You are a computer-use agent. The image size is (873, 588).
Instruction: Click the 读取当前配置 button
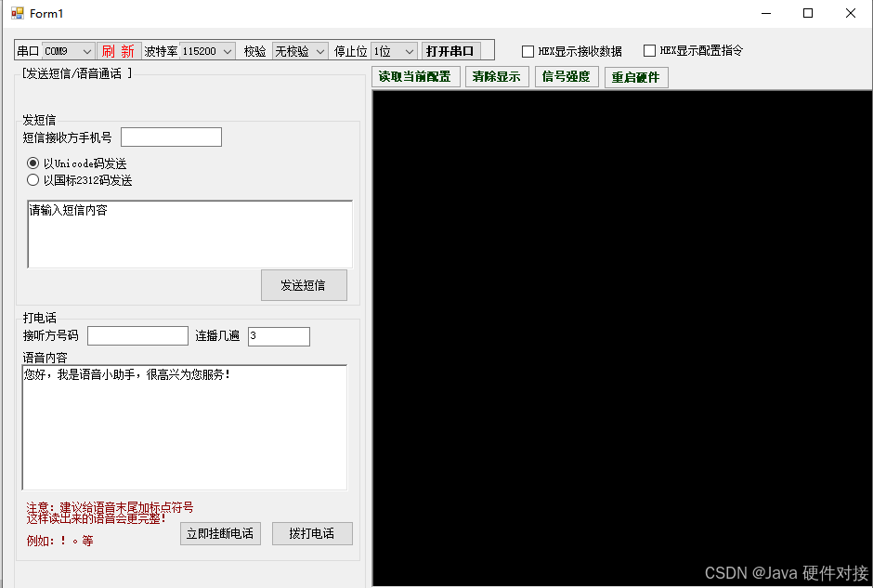[415, 76]
